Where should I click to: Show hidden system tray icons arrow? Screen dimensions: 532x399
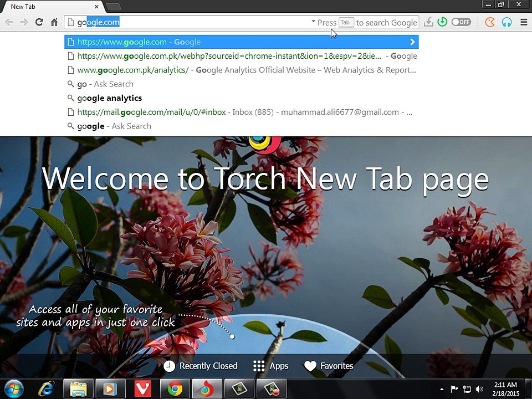coord(442,389)
